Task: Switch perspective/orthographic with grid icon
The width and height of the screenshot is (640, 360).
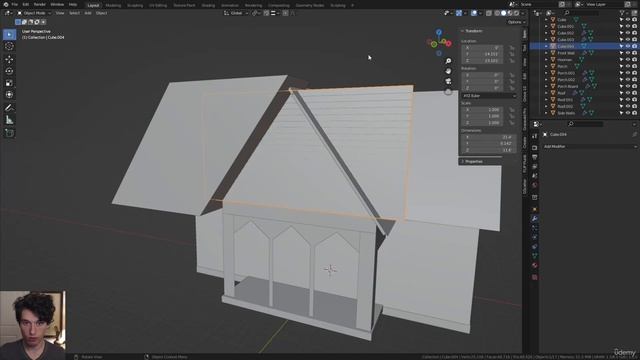Action: click(x=448, y=91)
